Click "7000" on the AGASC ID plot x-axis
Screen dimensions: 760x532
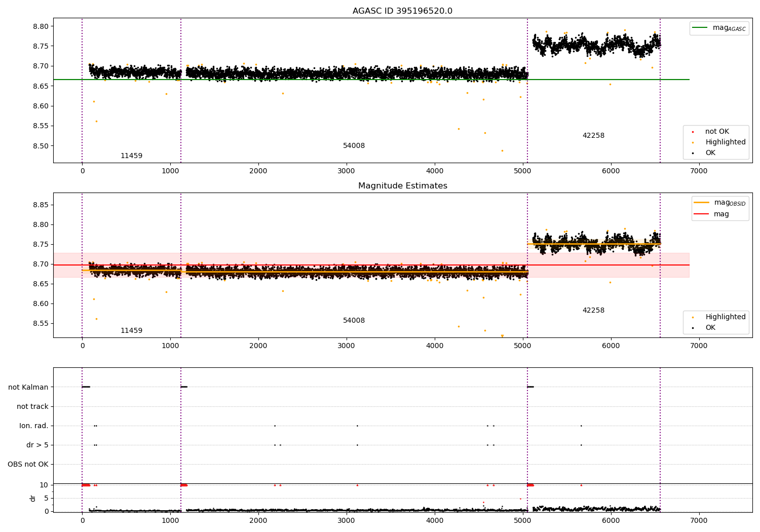[x=699, y=171]
